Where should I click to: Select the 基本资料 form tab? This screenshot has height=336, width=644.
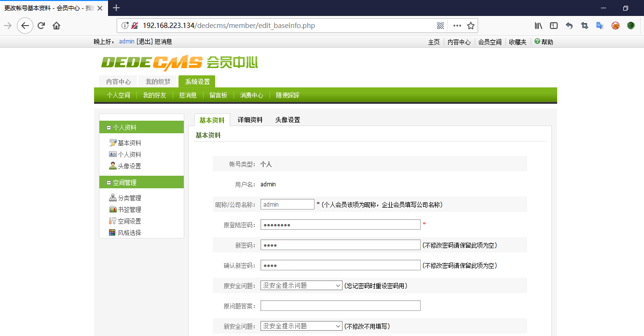coord(212,120)
